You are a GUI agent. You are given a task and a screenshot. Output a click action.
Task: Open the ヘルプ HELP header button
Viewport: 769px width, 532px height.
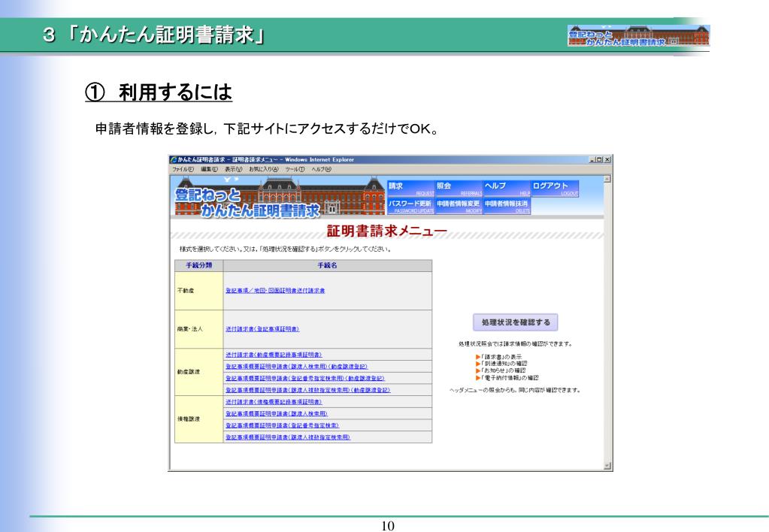507,189
